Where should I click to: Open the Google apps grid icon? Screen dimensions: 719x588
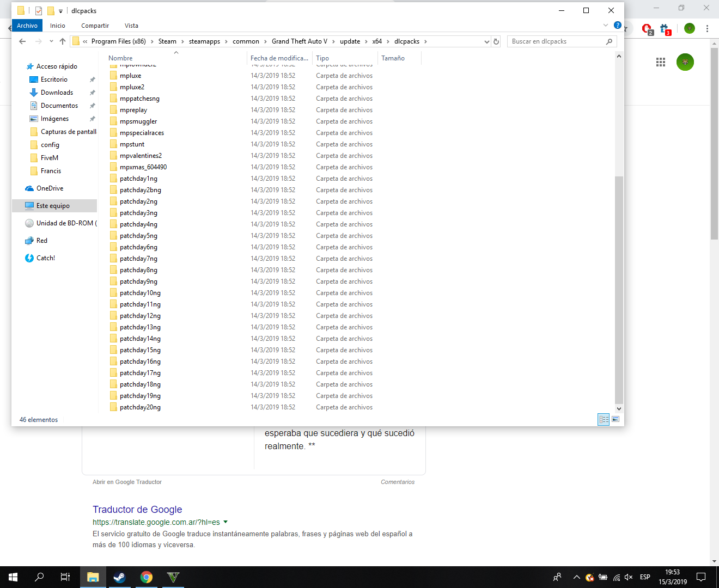(661, 62)
